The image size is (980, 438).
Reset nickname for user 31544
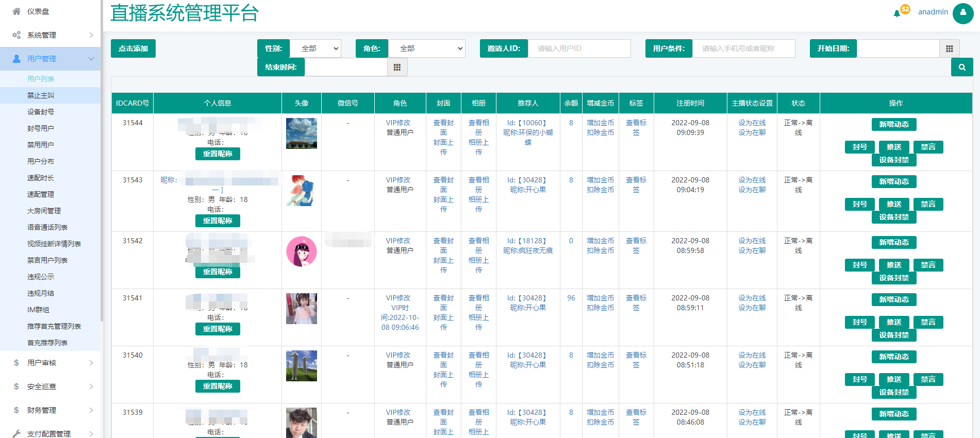pyautogui.click(x=218, y=154)
